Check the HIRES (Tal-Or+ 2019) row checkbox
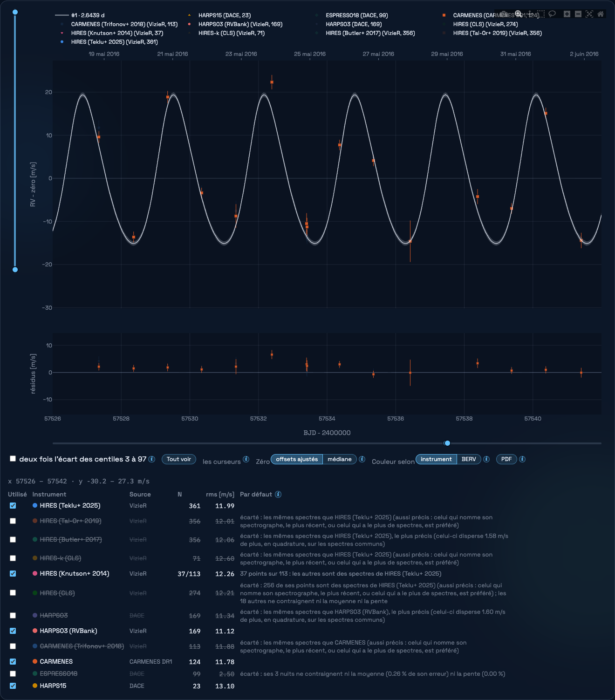The height and width of the screenshot is (700, 615). 13,521
